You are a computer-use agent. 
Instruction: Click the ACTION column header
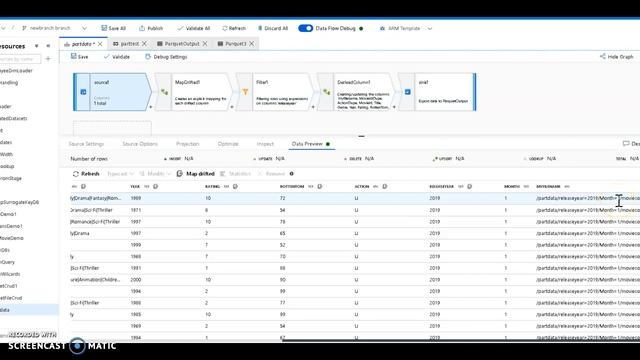click(362, 187)
